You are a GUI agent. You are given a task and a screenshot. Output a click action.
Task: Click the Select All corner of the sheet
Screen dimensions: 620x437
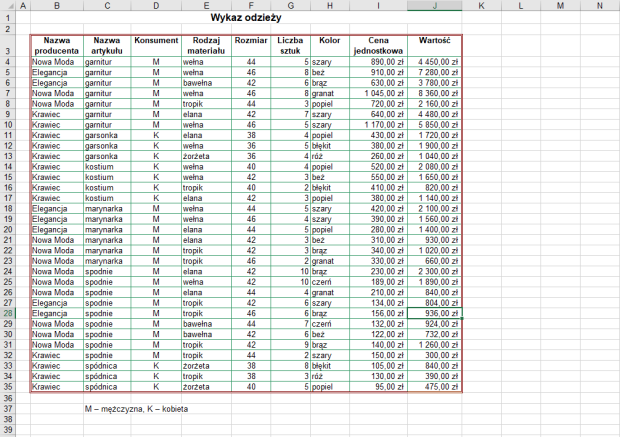10,5
